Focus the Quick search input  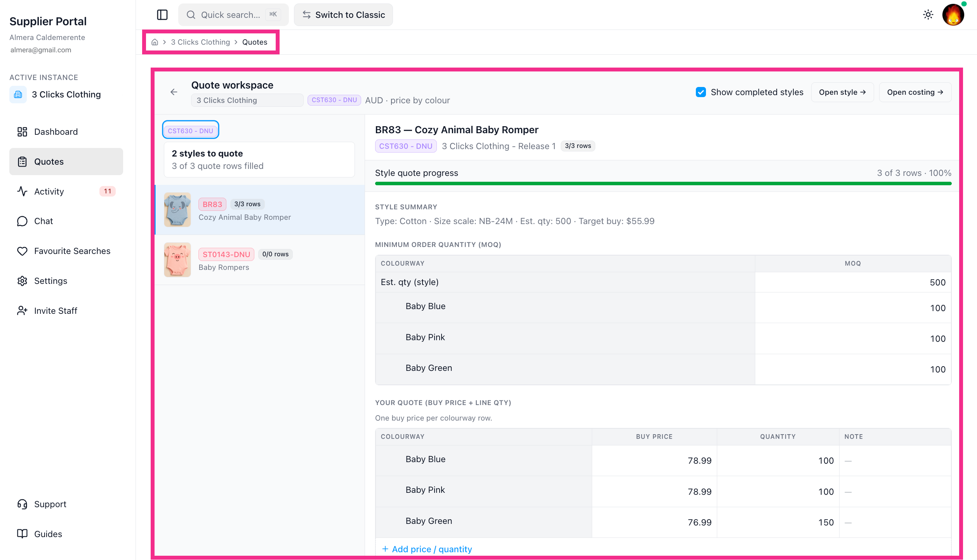pos(233,15)
